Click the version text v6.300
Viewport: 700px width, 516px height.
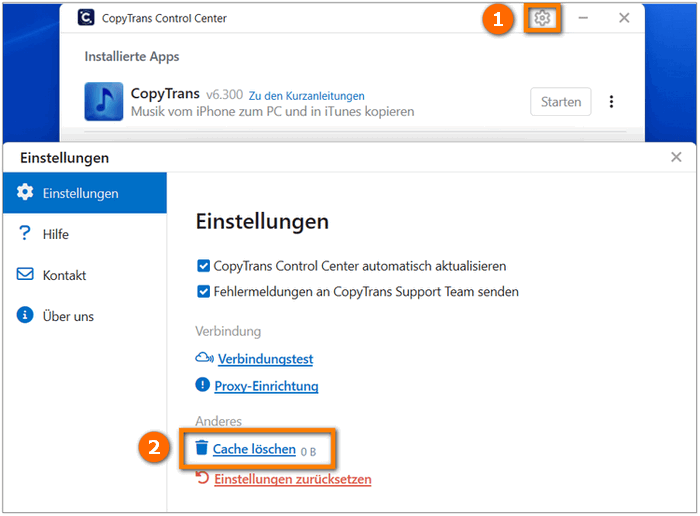224,95
